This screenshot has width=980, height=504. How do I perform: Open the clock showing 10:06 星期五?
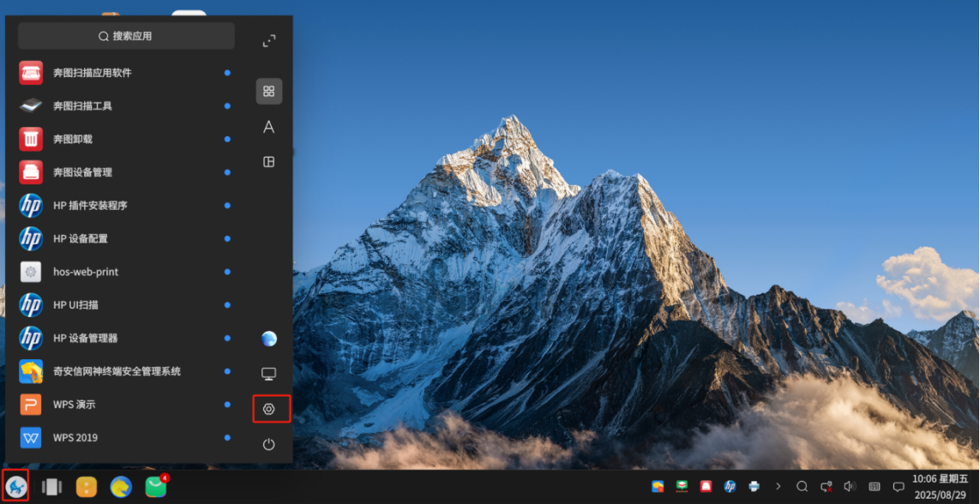pyautogui.click(x=940, y=486)
